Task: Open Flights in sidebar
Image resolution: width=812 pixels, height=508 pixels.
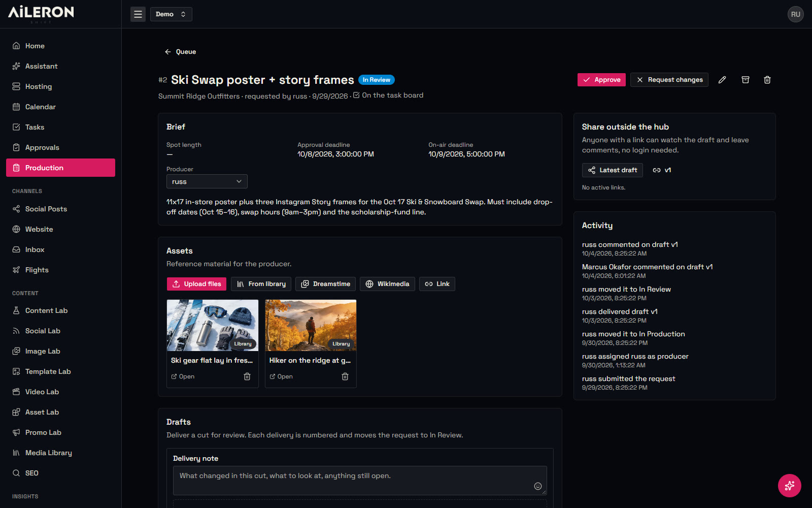Action: click(60, 270)
